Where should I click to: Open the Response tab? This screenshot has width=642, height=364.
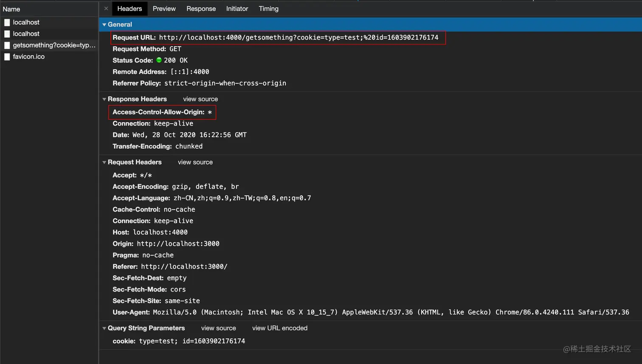(x=201, y=8)
